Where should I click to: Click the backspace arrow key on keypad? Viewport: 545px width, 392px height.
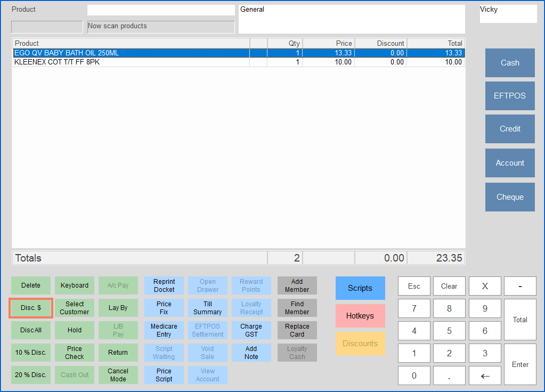484,375
